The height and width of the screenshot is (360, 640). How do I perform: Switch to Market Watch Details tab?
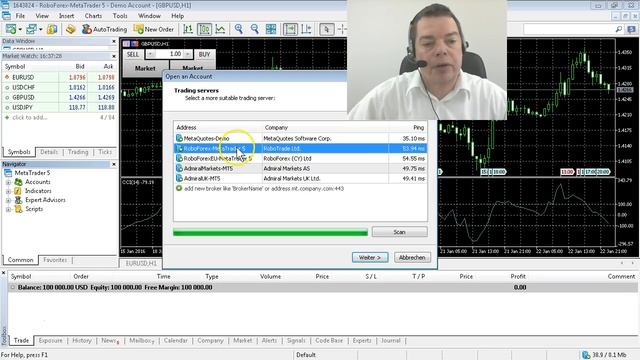tap(49, 152)
